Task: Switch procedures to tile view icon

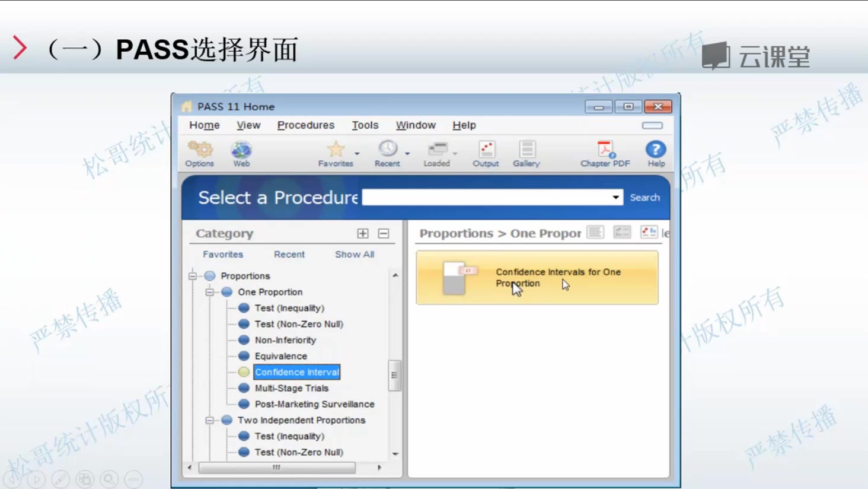Action: coord(649,232)
